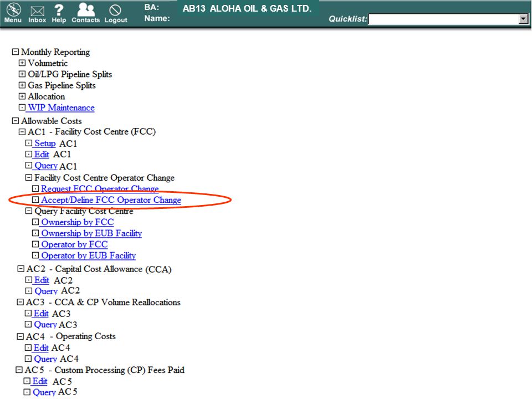The height and width of the screenshot is (399, 532).
Task: Open the Edit AC1 link
Action: tap(42, 155)
